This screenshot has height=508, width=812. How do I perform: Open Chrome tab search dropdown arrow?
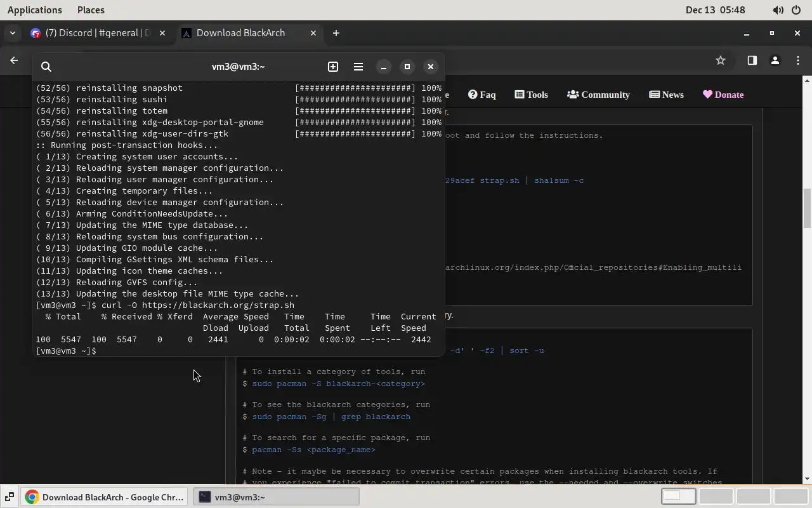13,33
